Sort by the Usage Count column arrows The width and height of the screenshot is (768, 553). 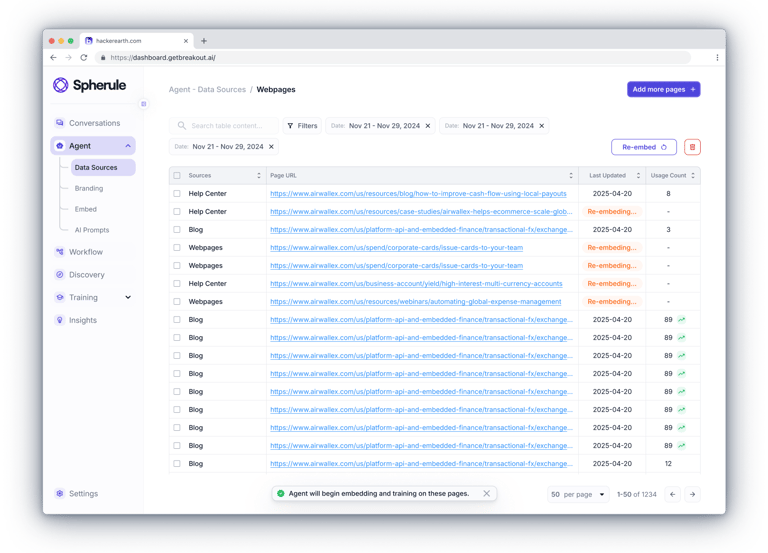point(693,175)
